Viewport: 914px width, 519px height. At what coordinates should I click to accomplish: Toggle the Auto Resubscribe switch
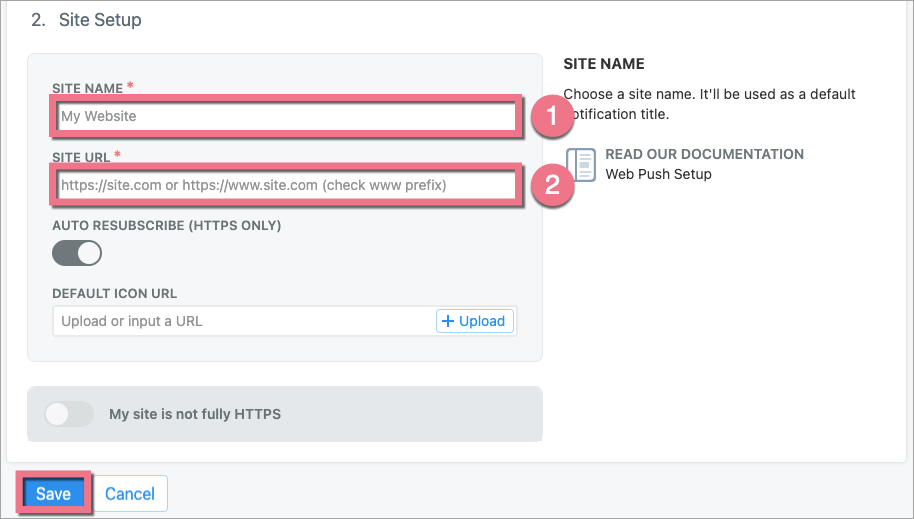(x=77, y=253)
